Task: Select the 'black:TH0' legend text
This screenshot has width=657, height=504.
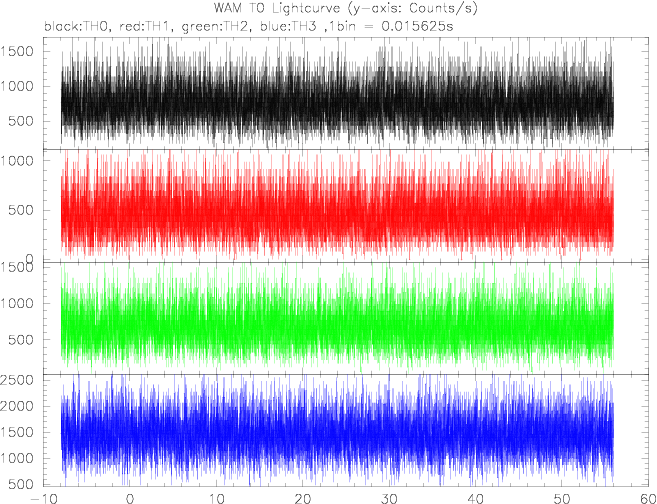Action: coord(78,26)
